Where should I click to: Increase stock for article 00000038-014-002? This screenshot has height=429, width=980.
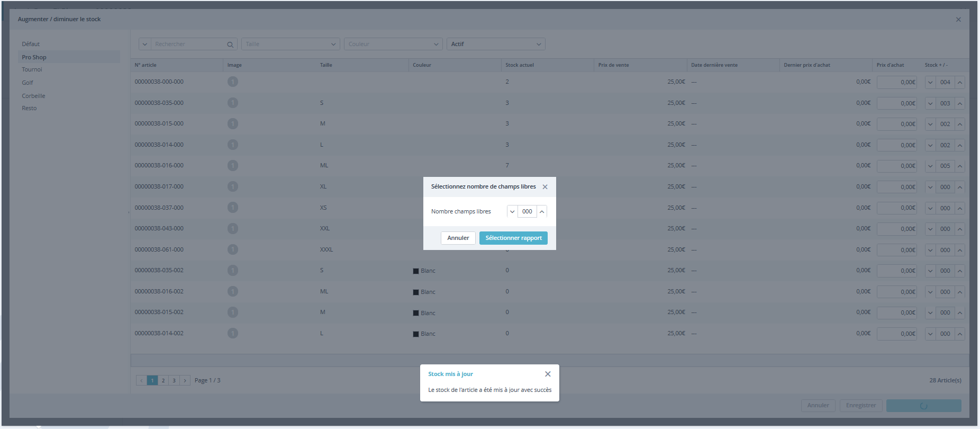tap(960, 334)
